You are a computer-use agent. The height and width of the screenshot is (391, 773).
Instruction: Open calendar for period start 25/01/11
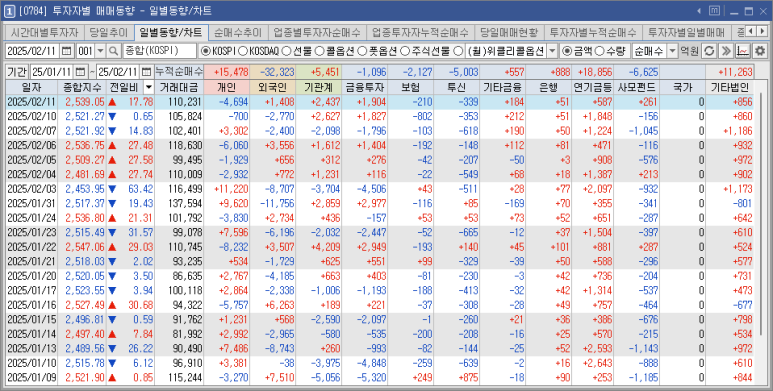tap(81, 72)
